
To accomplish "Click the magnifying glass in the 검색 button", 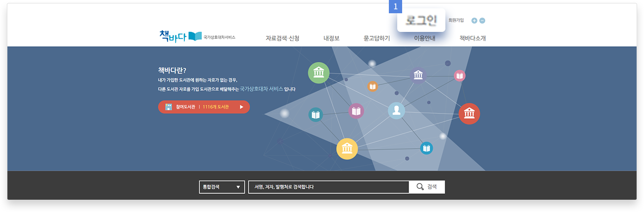I will tap(420, 187).
